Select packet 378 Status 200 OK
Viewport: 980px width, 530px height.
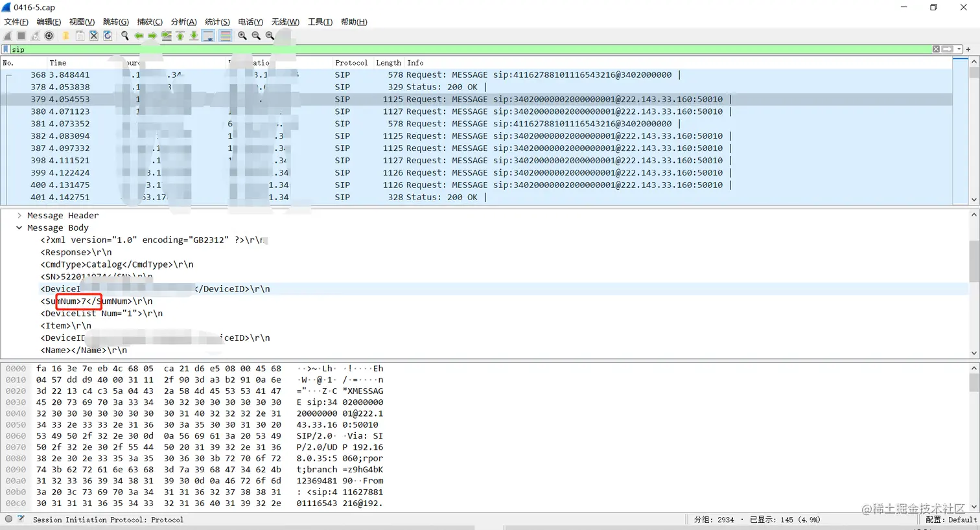(x=476, y=87)
